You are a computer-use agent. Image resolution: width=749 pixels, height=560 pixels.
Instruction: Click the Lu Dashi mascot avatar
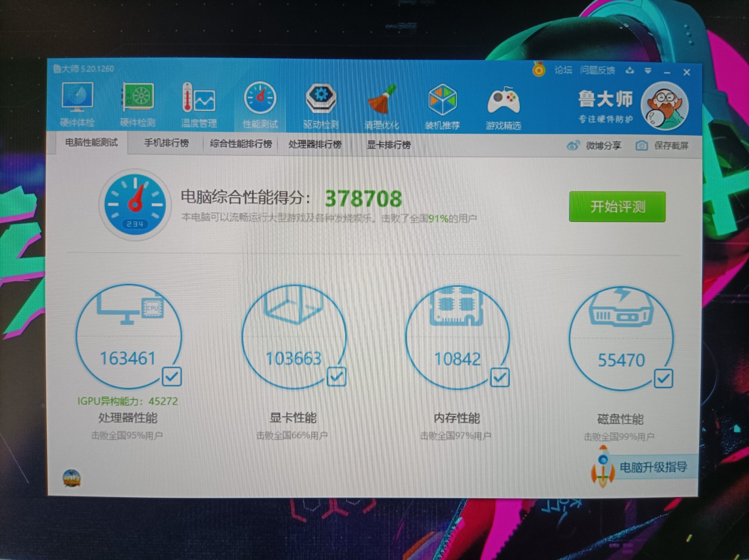point(665,106)
